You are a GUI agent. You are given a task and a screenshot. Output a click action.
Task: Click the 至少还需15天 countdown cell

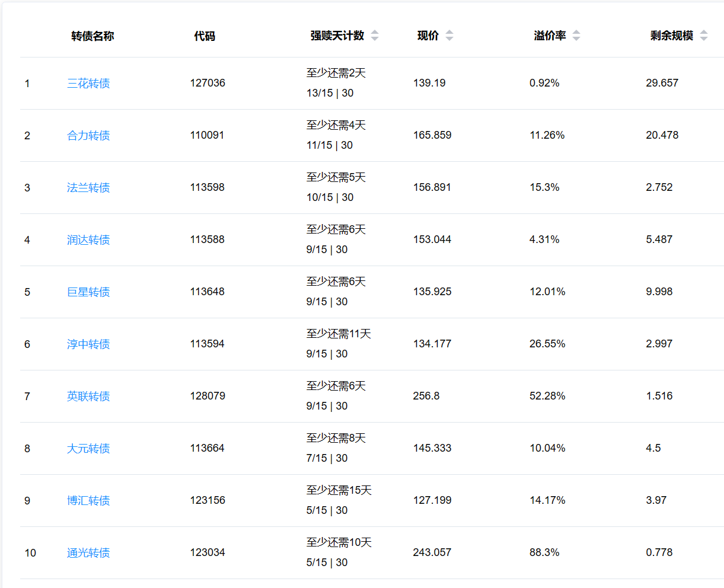click(x=339, y=490)
